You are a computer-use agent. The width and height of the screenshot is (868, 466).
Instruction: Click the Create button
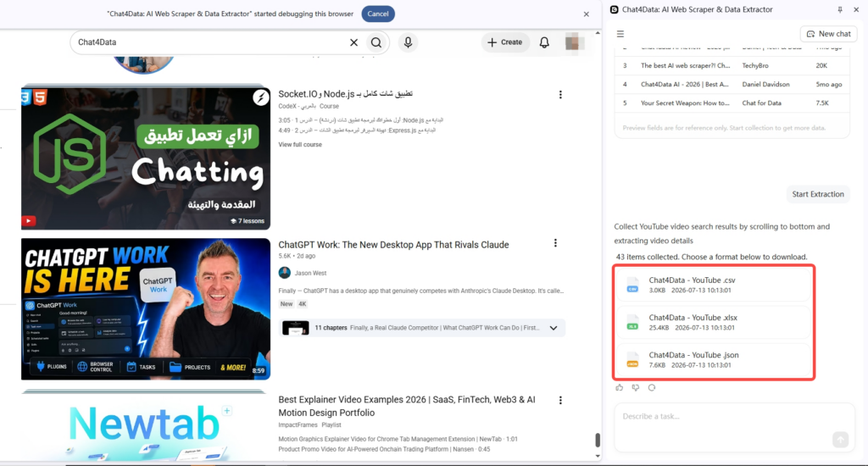coord(505,42)
